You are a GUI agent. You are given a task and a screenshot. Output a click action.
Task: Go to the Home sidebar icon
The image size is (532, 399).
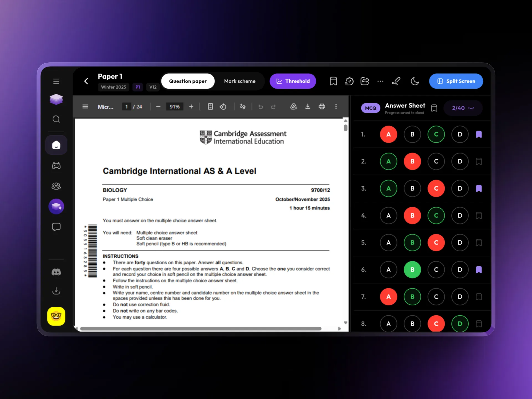[56, 145]
